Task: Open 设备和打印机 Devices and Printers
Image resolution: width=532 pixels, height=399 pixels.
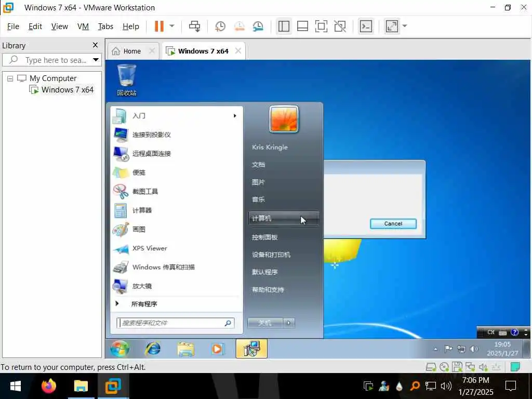Action: [271, 255]
